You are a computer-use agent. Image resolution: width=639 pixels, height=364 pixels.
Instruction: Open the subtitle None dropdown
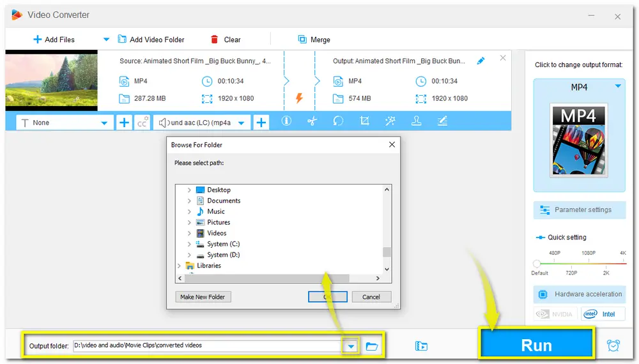(63, 123)
